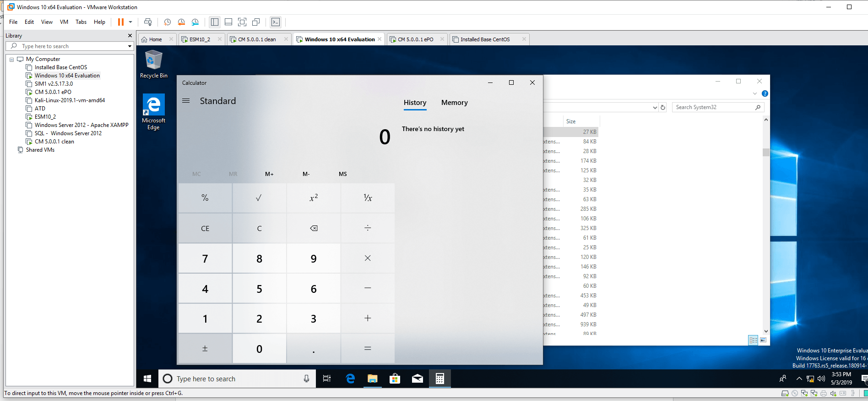
Task: Collapse the My Computer tree node
Action: tap(12, 60)
